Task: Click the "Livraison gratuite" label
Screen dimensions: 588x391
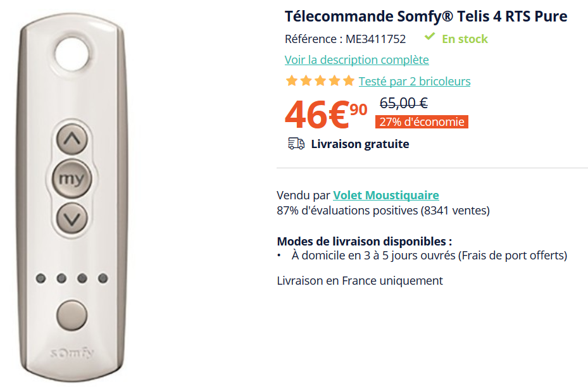Action: (x=360, y=144)
